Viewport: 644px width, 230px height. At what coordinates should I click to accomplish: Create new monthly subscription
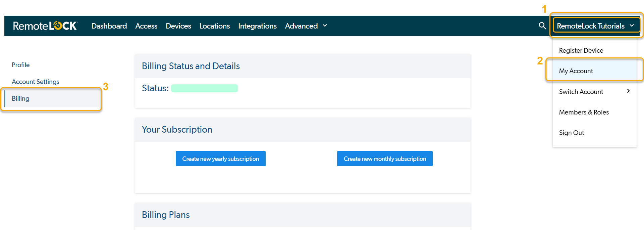pyautogui.click(x=385, y=158)
